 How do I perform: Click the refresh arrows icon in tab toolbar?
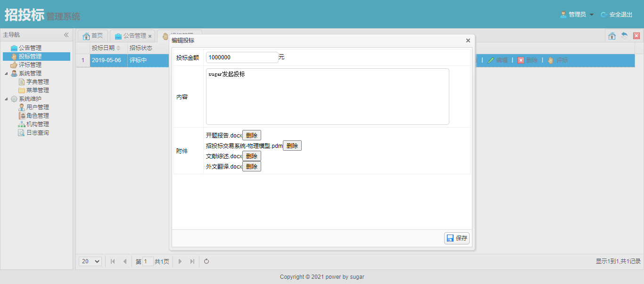(624, 36)
